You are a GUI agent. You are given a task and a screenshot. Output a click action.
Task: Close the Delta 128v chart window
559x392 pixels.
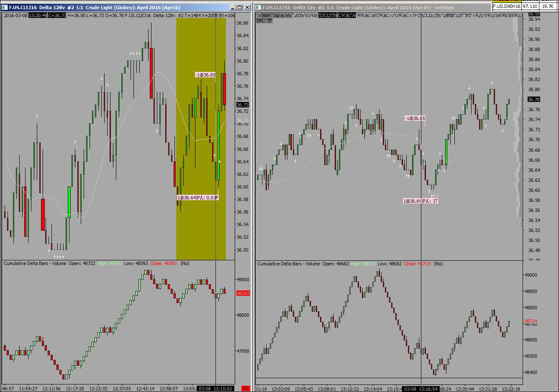pos(247,8)
